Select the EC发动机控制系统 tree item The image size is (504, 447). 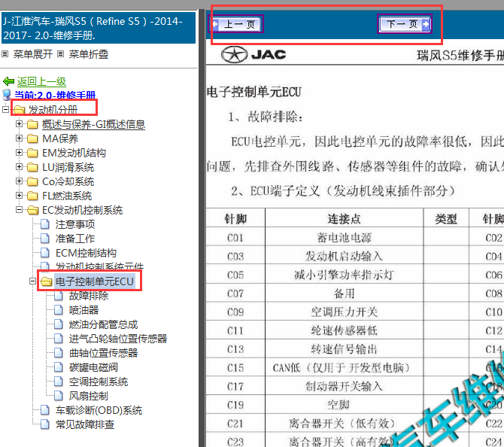(82, 210)
